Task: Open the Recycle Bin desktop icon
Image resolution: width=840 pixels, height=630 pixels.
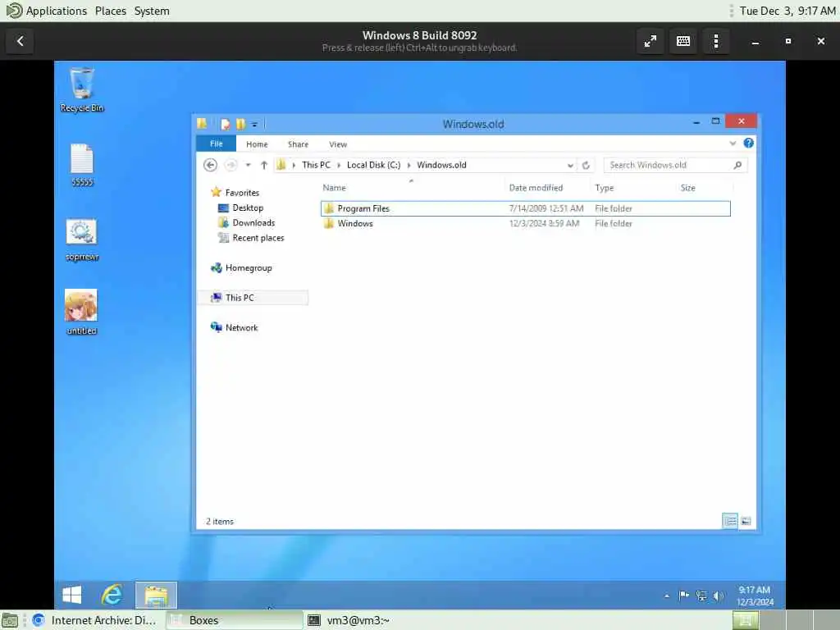Action: 81,89
